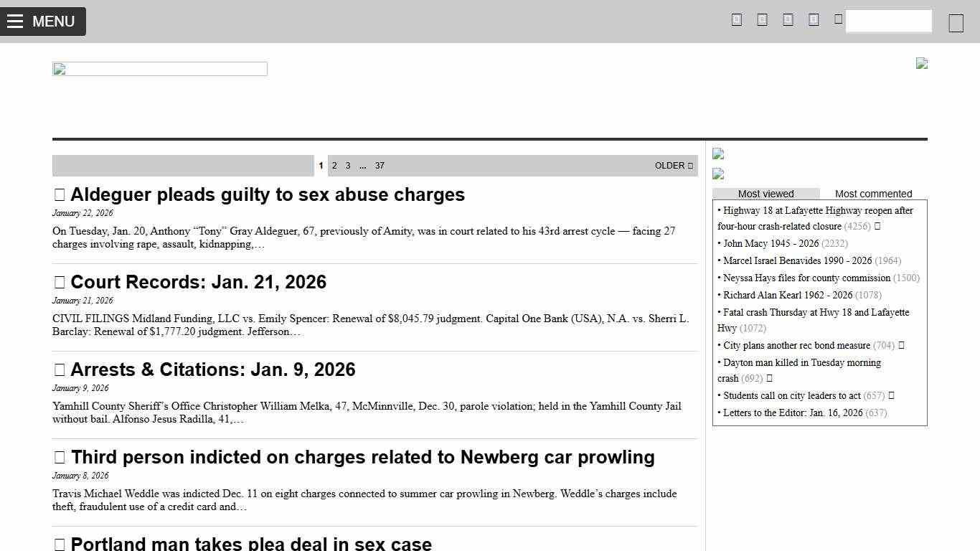The height and width of the screenshot is (551, 980).
Task: Jump to page 37 of articles
Action: pos(380,166)
